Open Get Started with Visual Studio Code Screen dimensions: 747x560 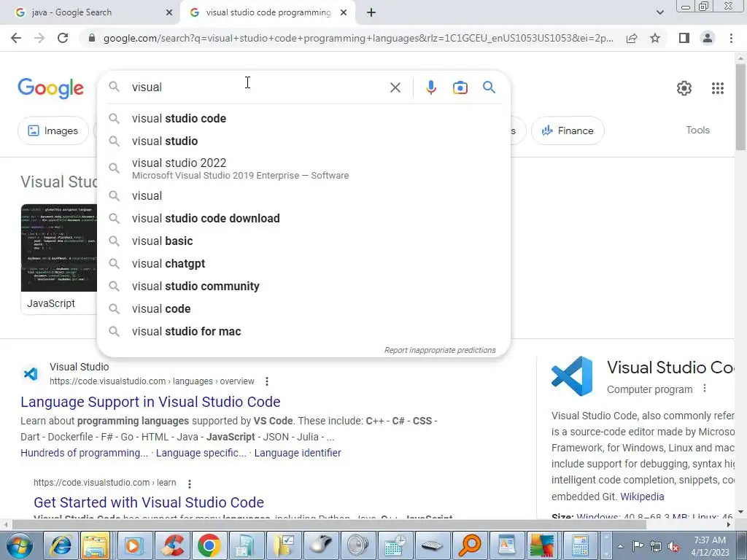tap(149, 502)
